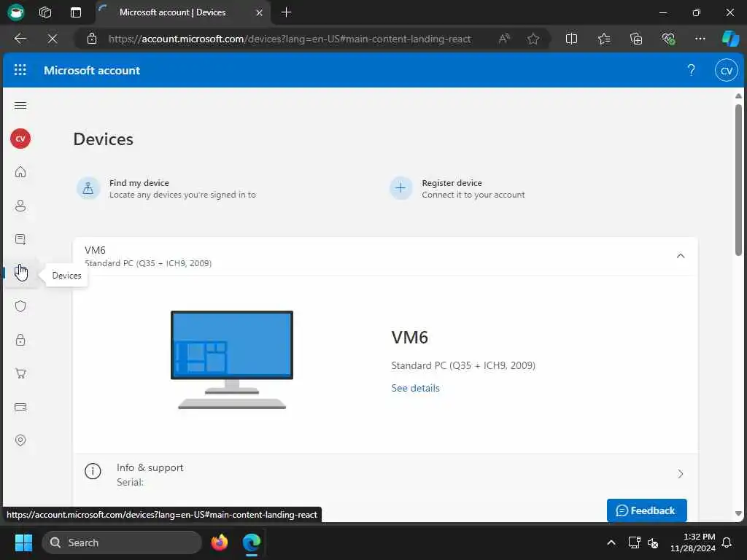This screenshot has height=560, width=747.
Task: Open the Copilot sidebar icon
Action: pos(730,39)
